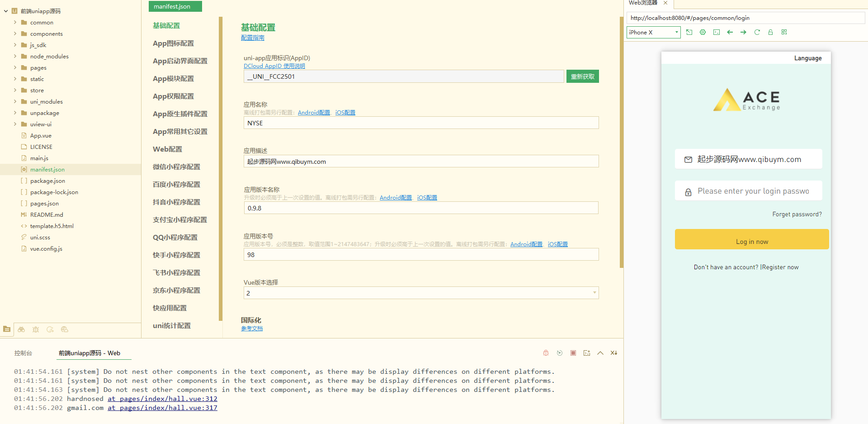Click the red debug bug icon in console
This screenshot has height=424, width=868.
(x=546, y=353)
